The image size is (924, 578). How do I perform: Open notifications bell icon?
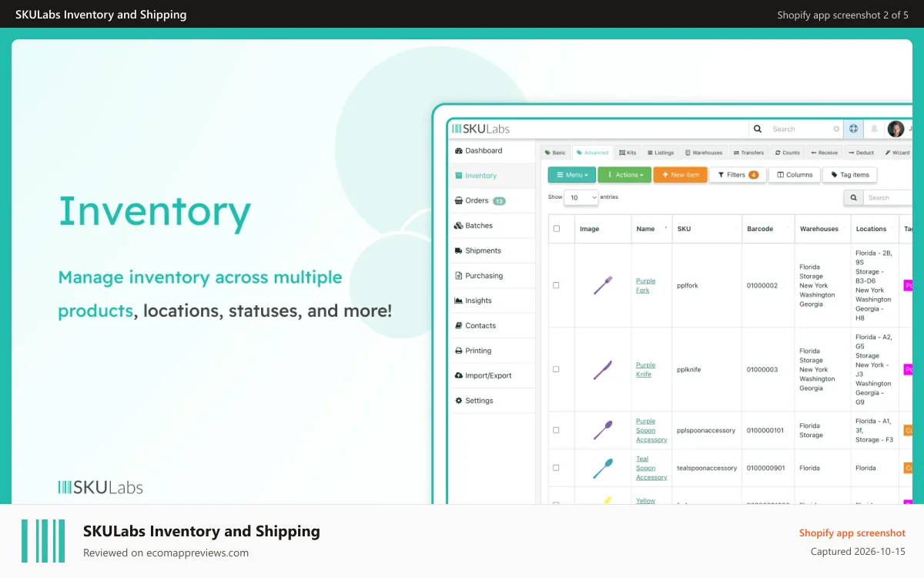pyautogui.click(x=875, y=129)
